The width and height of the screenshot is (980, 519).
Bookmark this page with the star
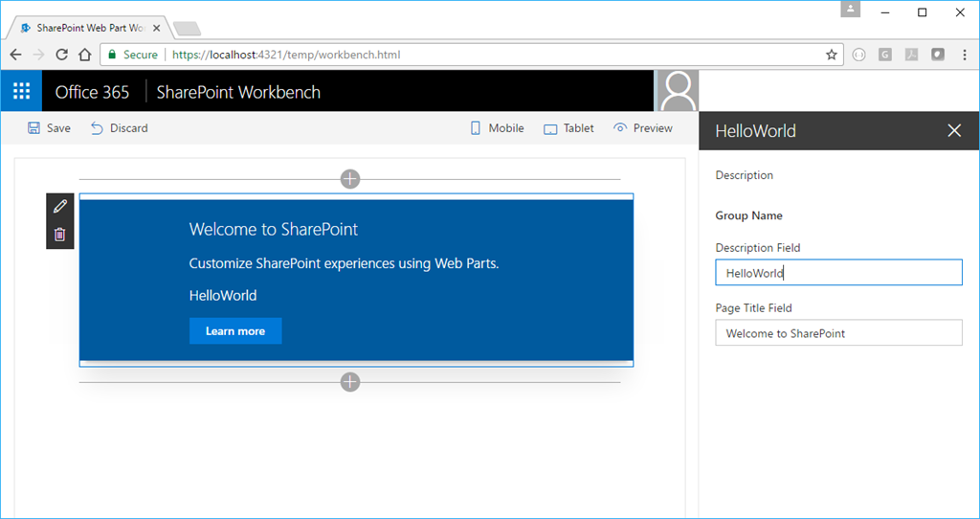click(x=832, y=55)
